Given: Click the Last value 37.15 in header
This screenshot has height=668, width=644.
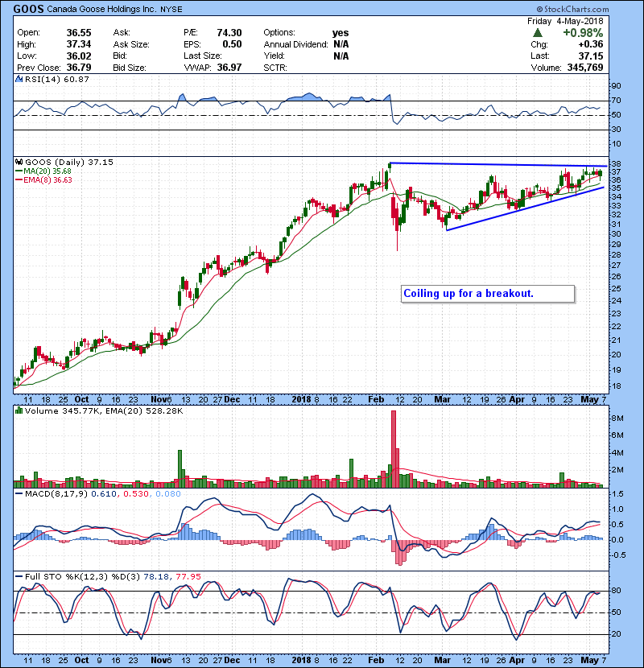Looking at the screenshot, I should pos(591,56).
